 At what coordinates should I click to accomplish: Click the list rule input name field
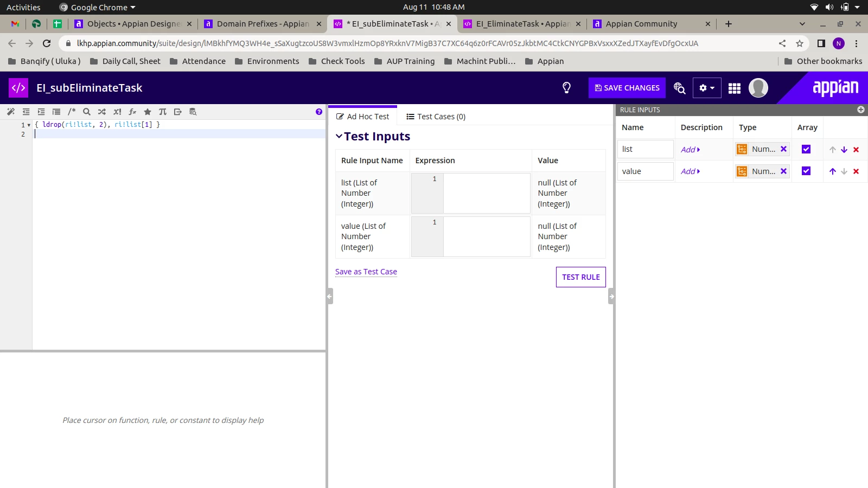click(646, 149)
